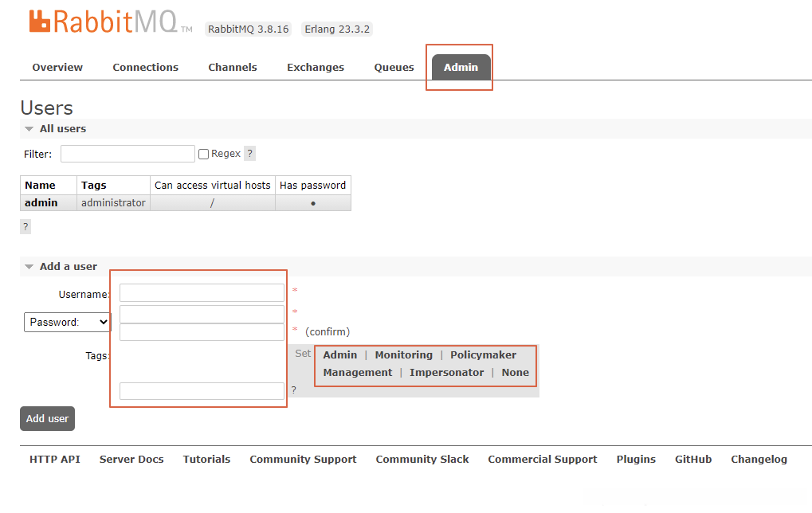The image size is (812, 513).
Task: Open the Changelog footer link
Action: pyautogui.click(x=759, y=459)
